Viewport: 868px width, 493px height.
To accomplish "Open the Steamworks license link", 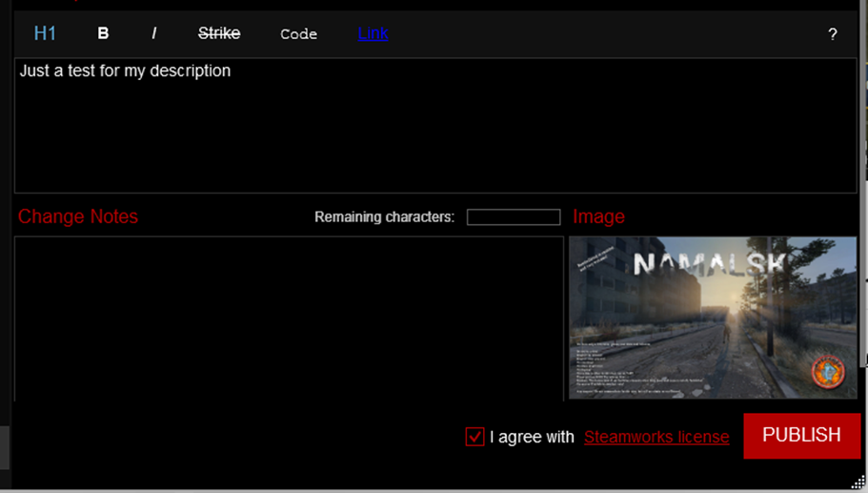I will pos(656,437).
